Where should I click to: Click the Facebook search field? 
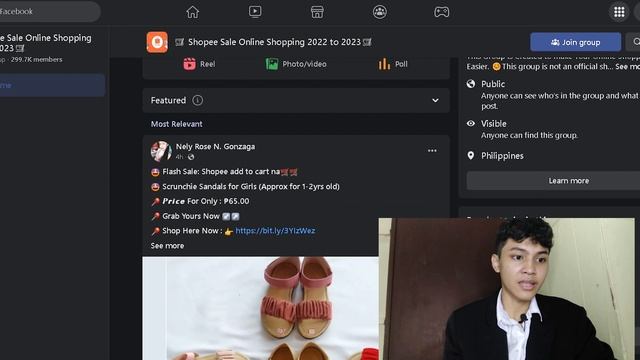[x=49, y=11]
